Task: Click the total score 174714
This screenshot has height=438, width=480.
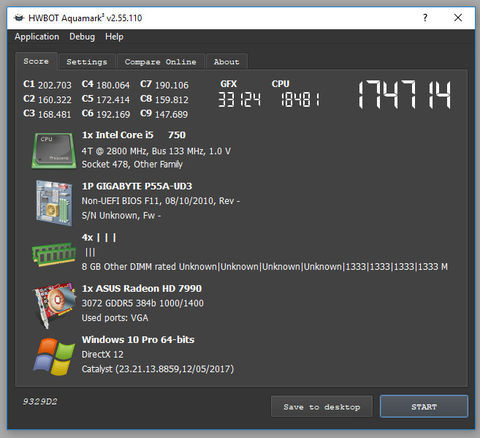Action: point(404,94)
